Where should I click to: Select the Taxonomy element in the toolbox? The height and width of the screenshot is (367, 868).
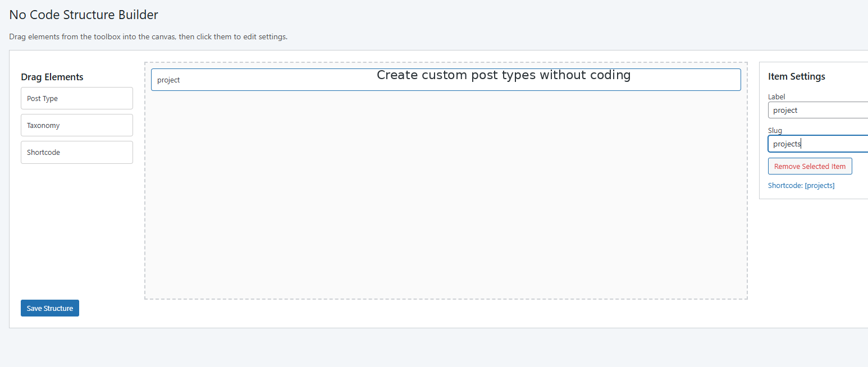pyautogui.click(x=76, y=125)
